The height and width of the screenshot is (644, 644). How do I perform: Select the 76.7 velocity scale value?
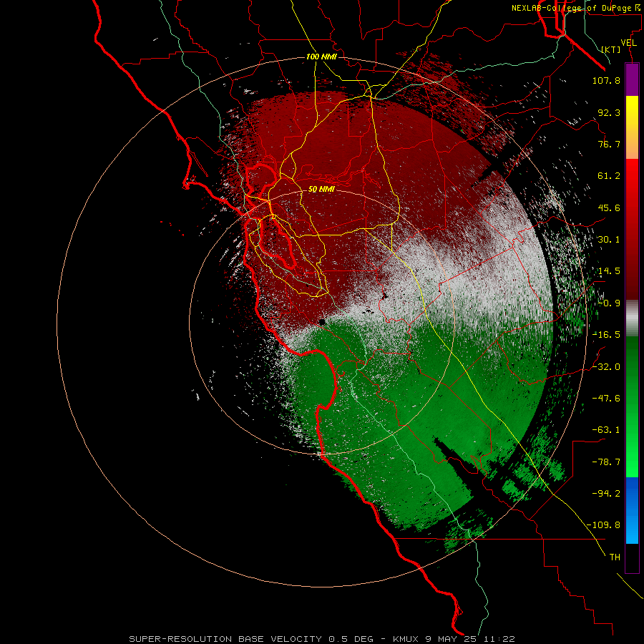(609, 144)
